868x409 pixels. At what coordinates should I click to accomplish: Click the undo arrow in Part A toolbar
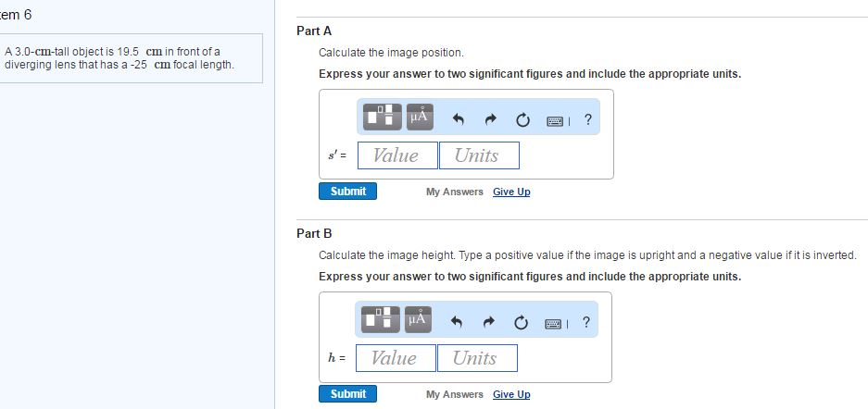pos(458,118)
